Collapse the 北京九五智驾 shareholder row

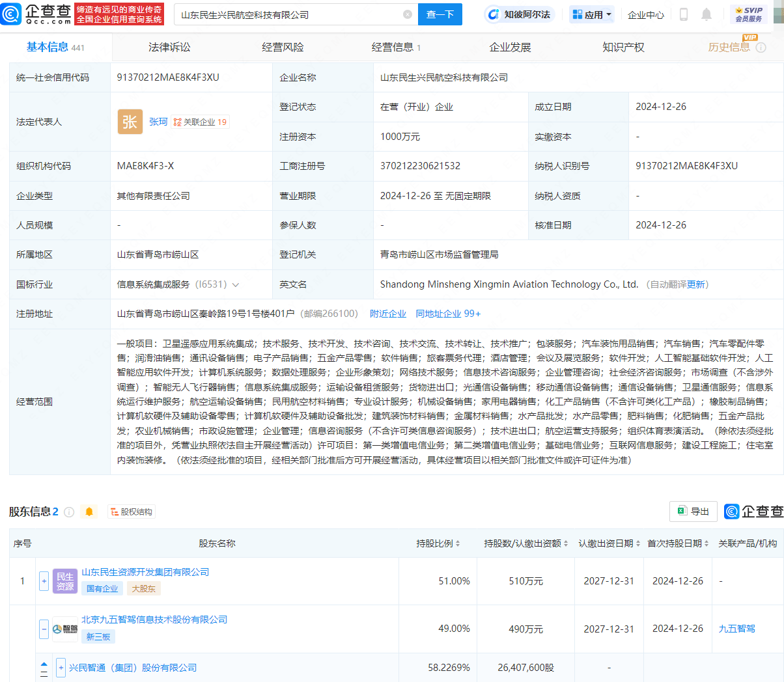[44, 629]
